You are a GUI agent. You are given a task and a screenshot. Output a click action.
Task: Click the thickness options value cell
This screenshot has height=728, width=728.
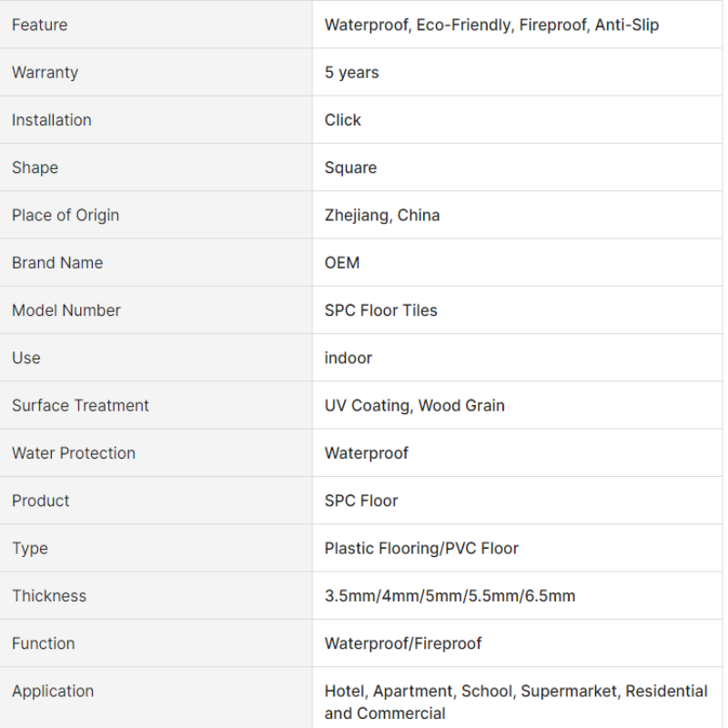450,596
